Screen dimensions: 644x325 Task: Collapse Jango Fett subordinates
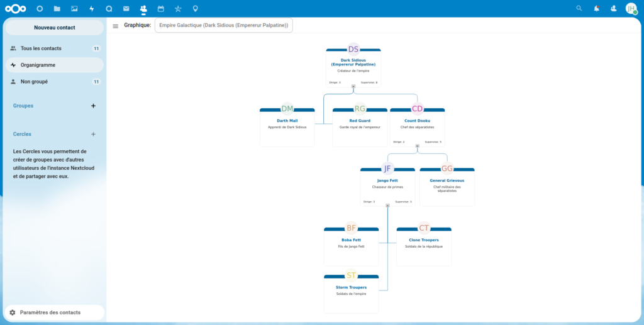coord(387,205)
